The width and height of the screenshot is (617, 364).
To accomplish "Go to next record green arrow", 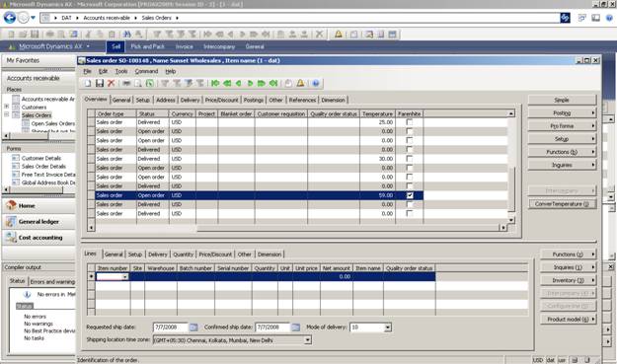I will tap(250, 83).
